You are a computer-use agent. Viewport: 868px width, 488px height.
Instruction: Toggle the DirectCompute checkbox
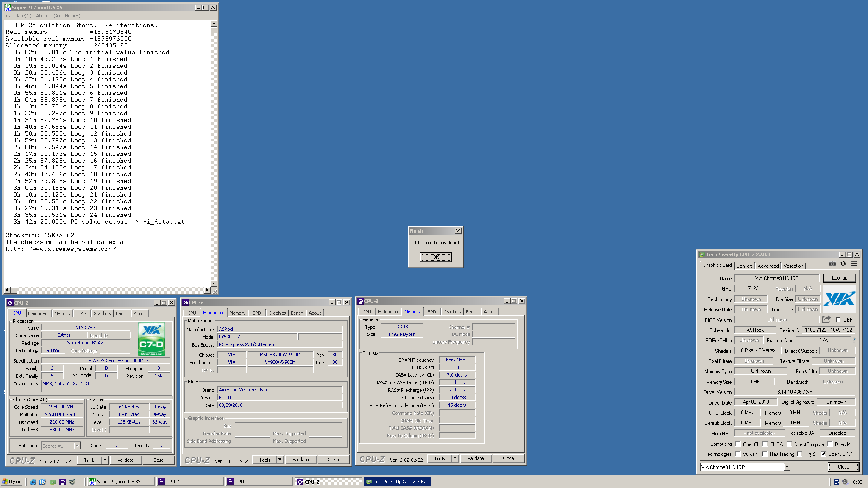(x=789, y=444)
